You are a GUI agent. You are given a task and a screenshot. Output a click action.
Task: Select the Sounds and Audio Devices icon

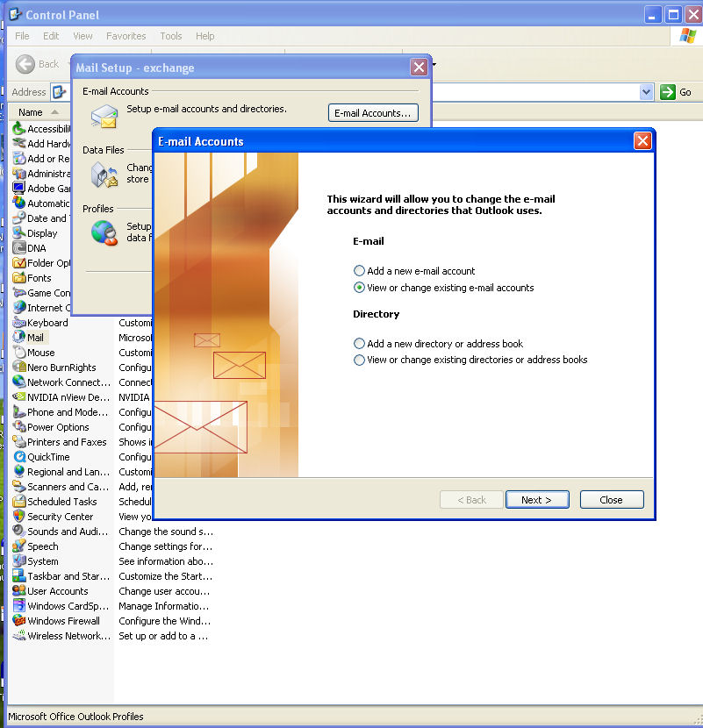point(19,532)
